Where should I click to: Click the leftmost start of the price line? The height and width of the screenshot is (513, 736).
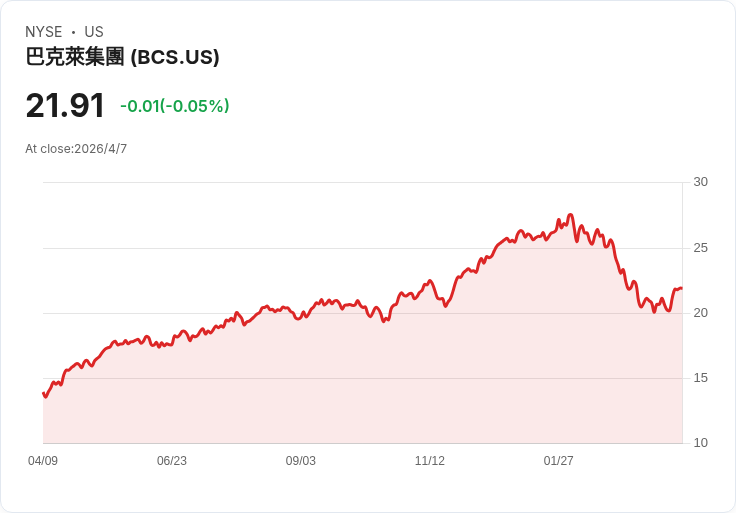click(43, 393)
